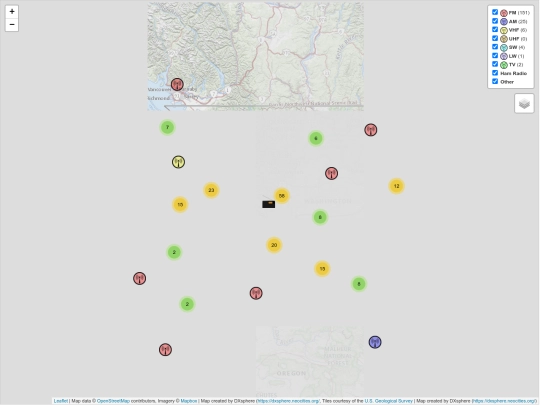Expand the yellow cluster beside the radio icon
Screen dimensions: 540x405
click(x=282, y=196)
